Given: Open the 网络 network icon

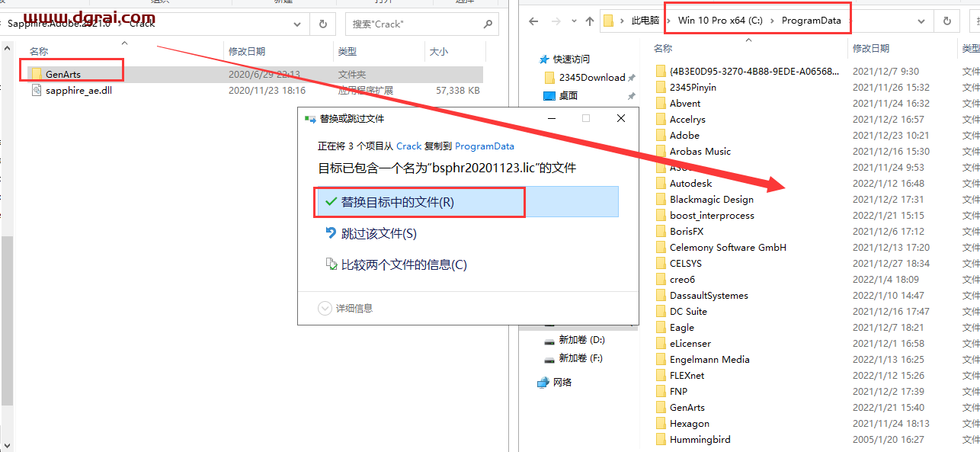Looking at the screenshot, I should click(x=543, y=383).
